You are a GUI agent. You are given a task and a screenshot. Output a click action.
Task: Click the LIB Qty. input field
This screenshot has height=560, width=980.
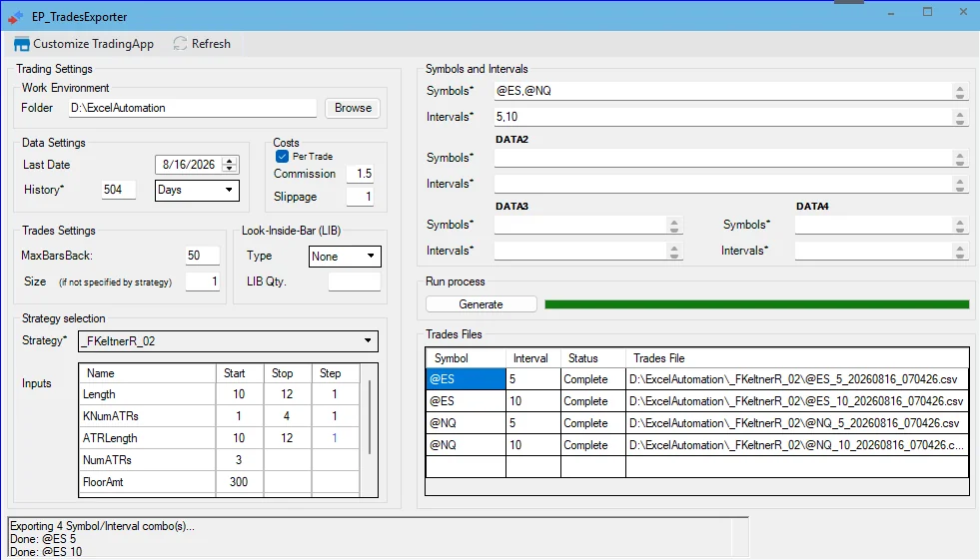tap(354, 281)
